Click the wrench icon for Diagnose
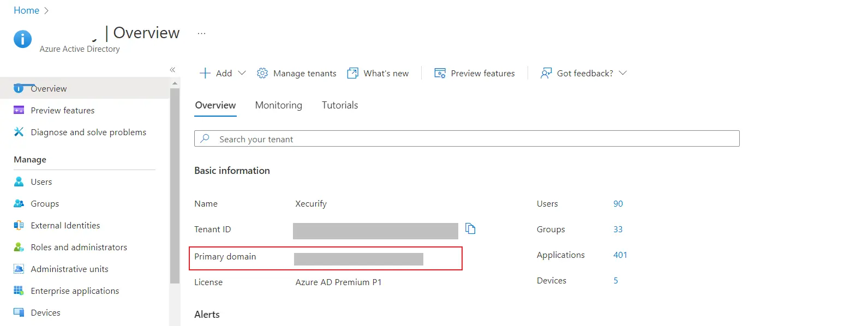The image size is (868, 326). click(x=19, y=132)
